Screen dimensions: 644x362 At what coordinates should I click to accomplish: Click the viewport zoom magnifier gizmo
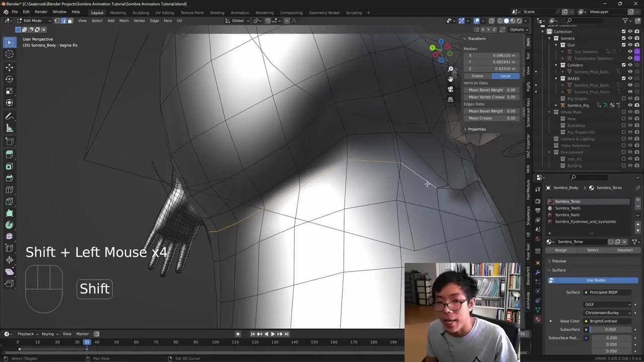tap(450, 69)
